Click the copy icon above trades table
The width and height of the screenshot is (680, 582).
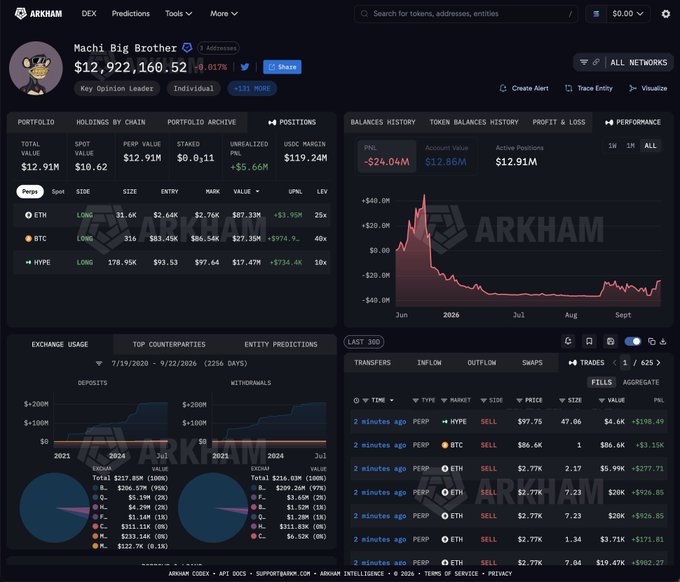[x=651, y=341]
